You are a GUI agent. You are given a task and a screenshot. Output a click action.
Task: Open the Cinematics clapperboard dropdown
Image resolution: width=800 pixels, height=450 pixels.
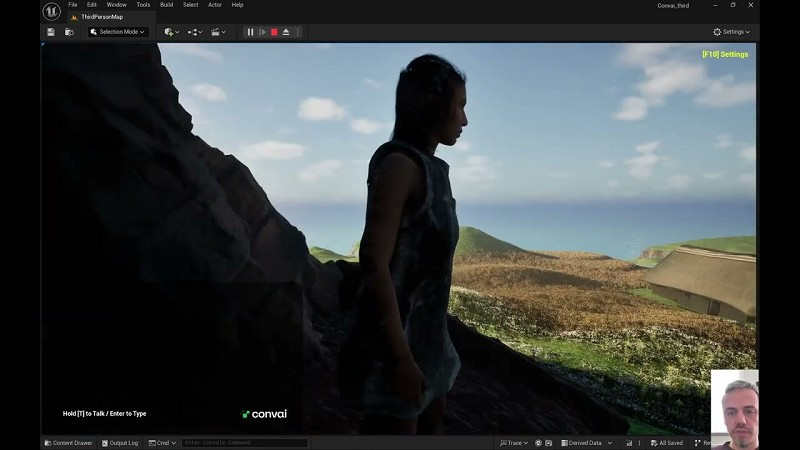point(218,32)
